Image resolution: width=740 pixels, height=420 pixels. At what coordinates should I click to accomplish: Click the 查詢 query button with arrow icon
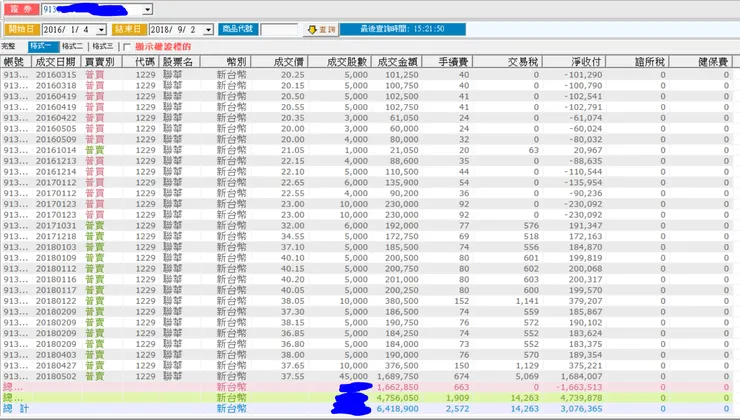(x=321, y=29)
